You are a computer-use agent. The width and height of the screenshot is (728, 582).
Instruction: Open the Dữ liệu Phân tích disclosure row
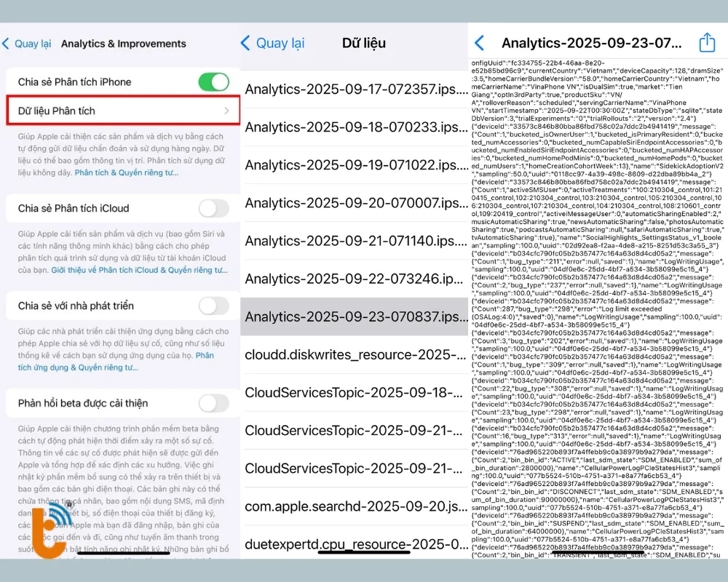116,111
